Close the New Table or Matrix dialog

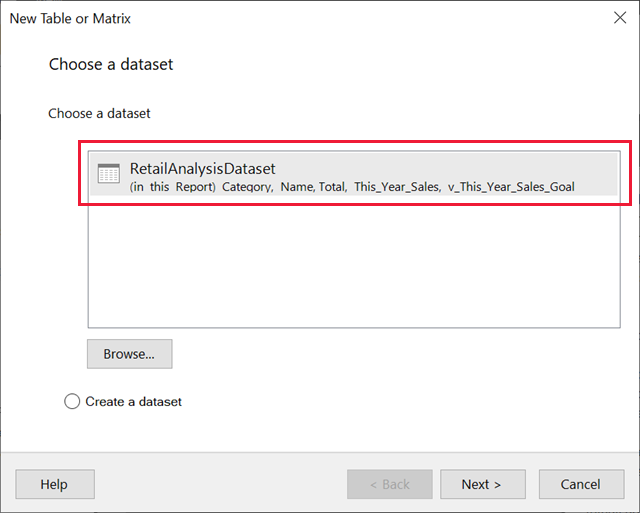pyautogui.click(x=619, y=18)
